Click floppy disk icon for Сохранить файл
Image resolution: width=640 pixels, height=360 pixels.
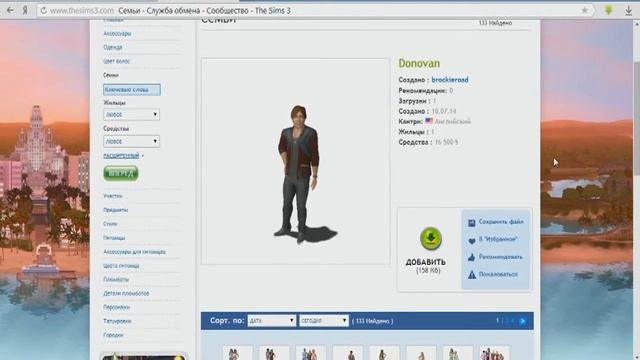point(472,222)
